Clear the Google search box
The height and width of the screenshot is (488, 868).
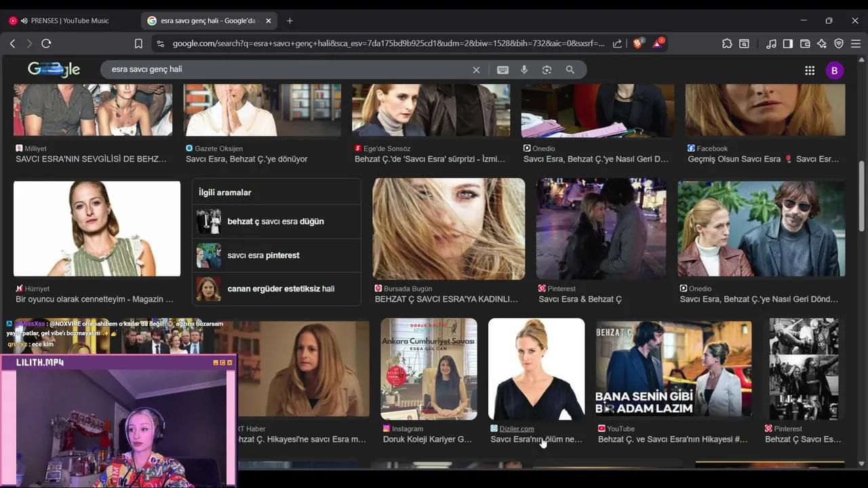[476, 70]
